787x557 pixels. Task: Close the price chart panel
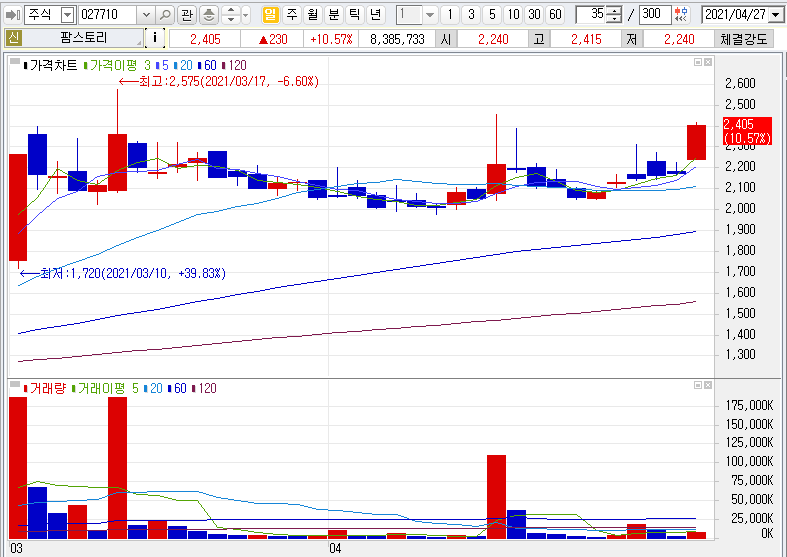tap(708, 62)
